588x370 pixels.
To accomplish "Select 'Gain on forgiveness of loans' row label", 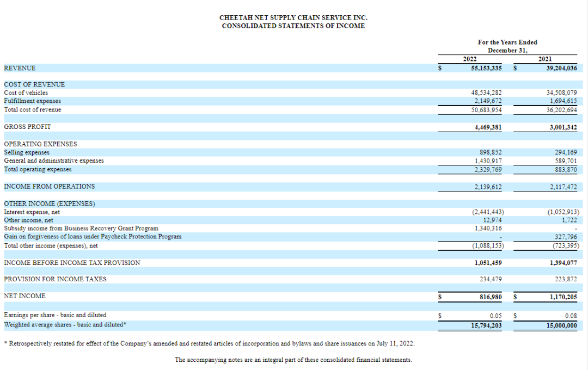I will (93, 237).
